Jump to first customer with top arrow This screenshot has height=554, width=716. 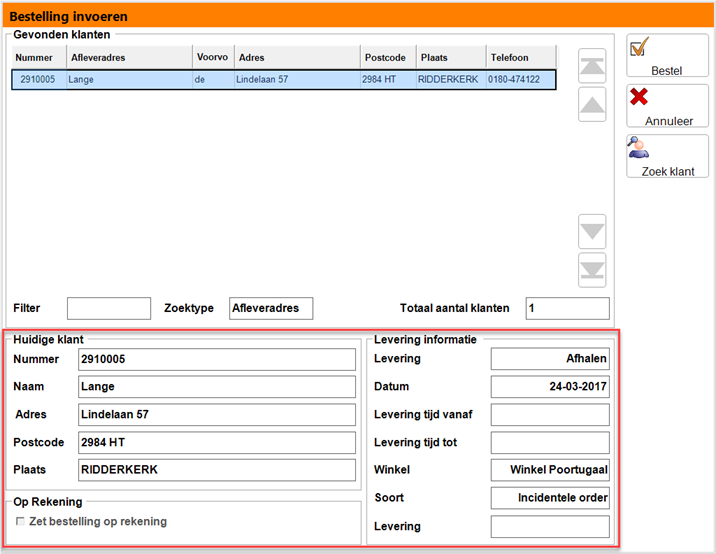click(592, 66)
